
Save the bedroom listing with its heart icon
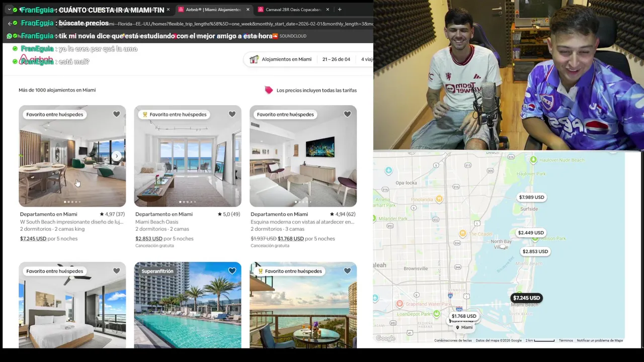click(x=116, y=271)
